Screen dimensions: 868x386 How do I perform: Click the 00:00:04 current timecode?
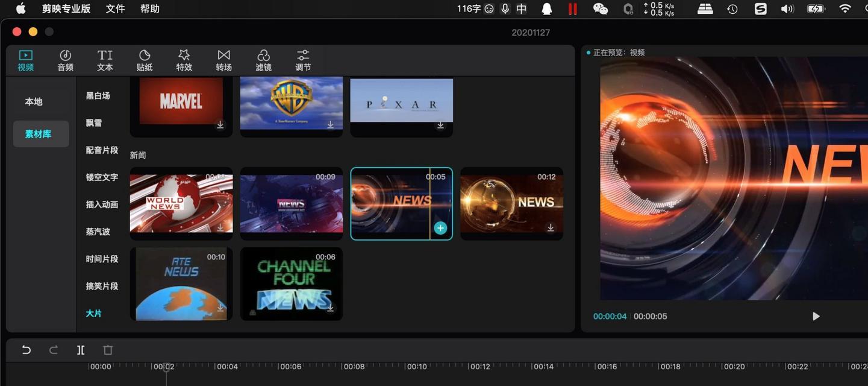coord(610,316)
